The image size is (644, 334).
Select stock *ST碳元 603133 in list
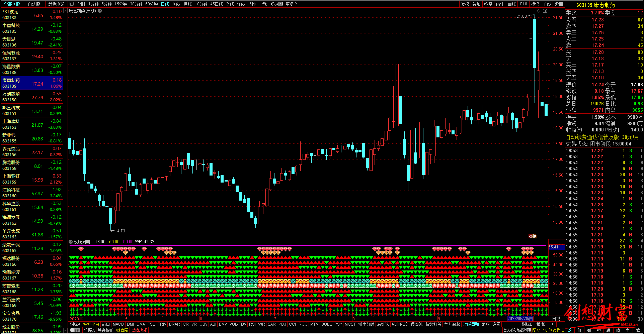click(32, 14)
